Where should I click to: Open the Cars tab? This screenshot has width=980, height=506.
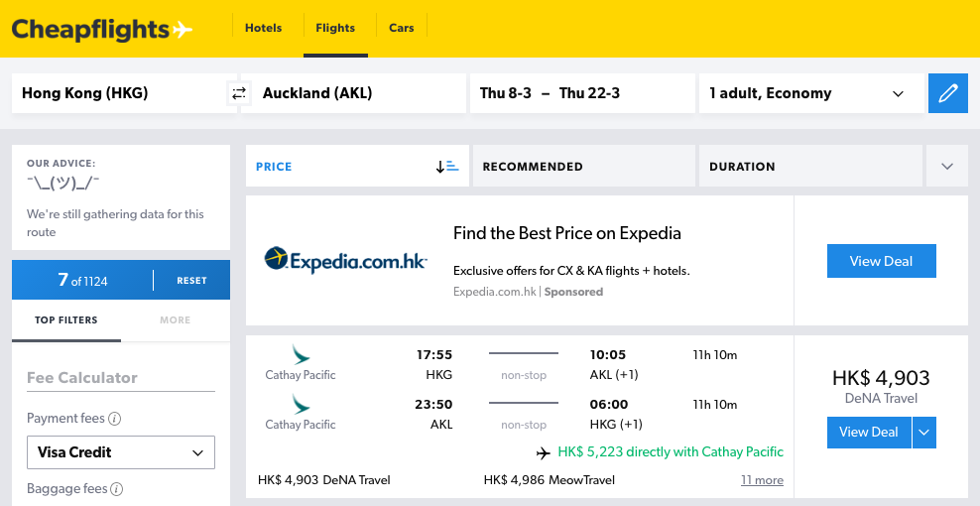coord(402,28)
